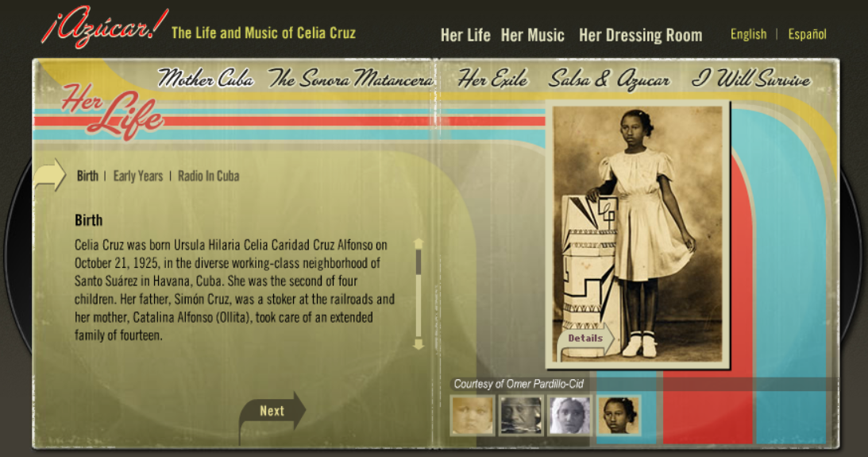The width and height of the screenshot is (868, 457).
Task: Switch language to Español
Action: pyautogui.click(x=807, y=34)
